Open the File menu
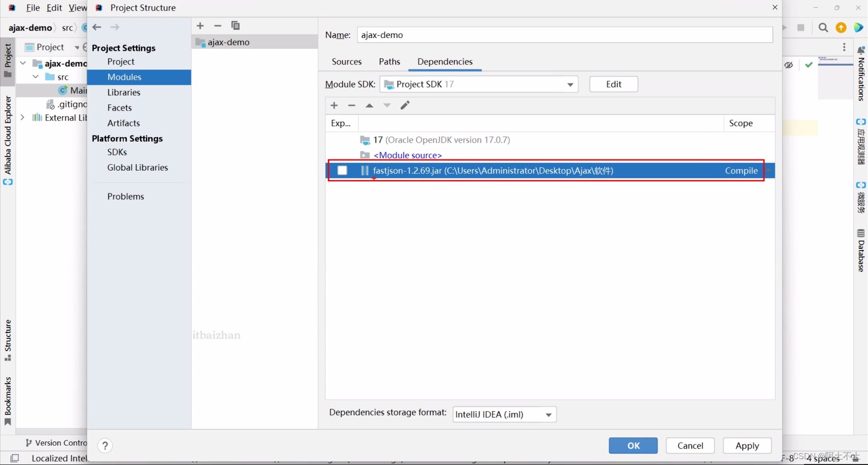This screenshot has height=465, width=868. [x=33, y=7]
